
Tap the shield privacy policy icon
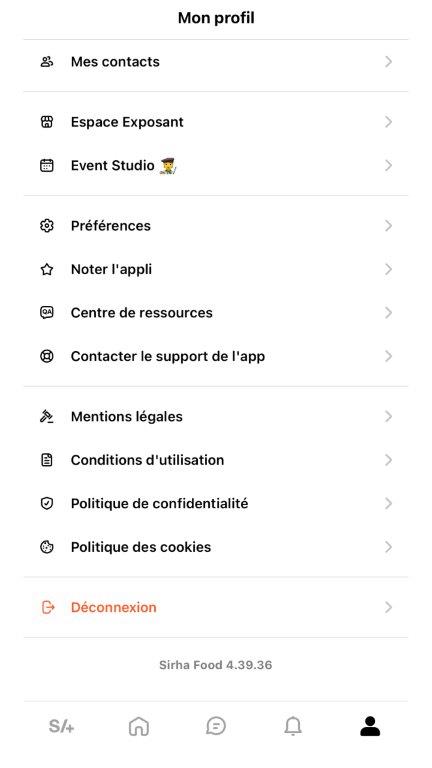(47, 504)
